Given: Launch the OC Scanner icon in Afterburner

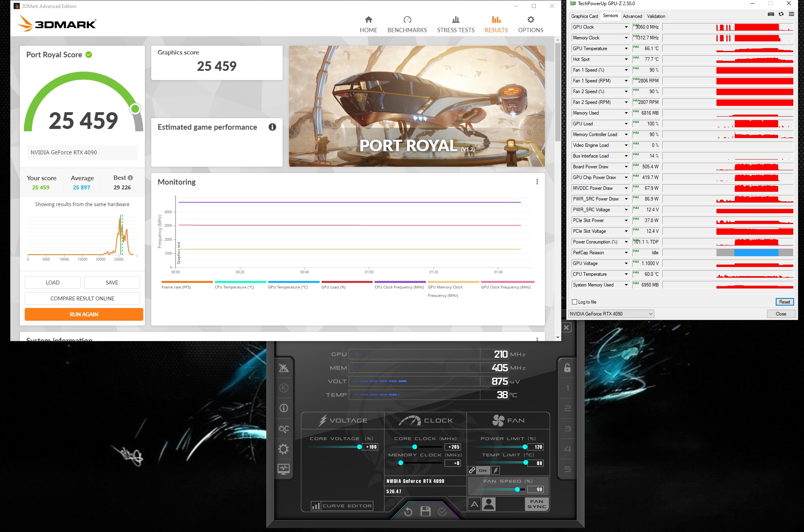Looking at the screenshot, I should pyautogui.click(x=284, y=429).
